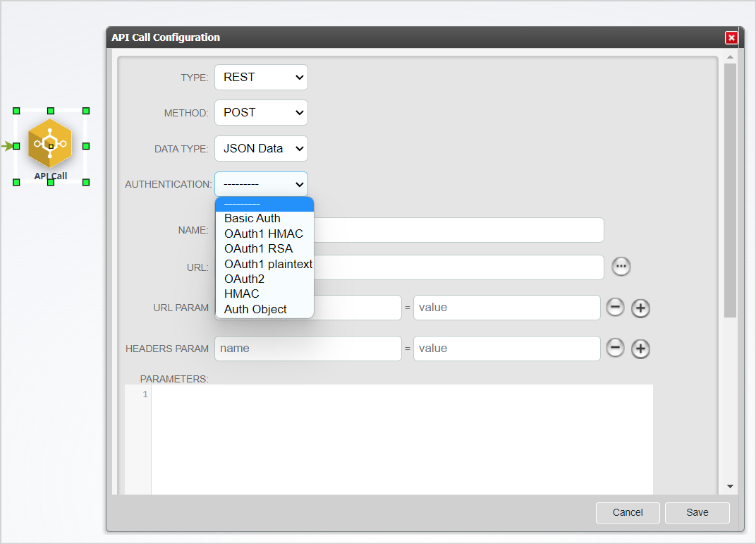Viewport: 756px width, 544px height.
Task: Click the URL browse ellipsis button
Action: pos(621,266)
